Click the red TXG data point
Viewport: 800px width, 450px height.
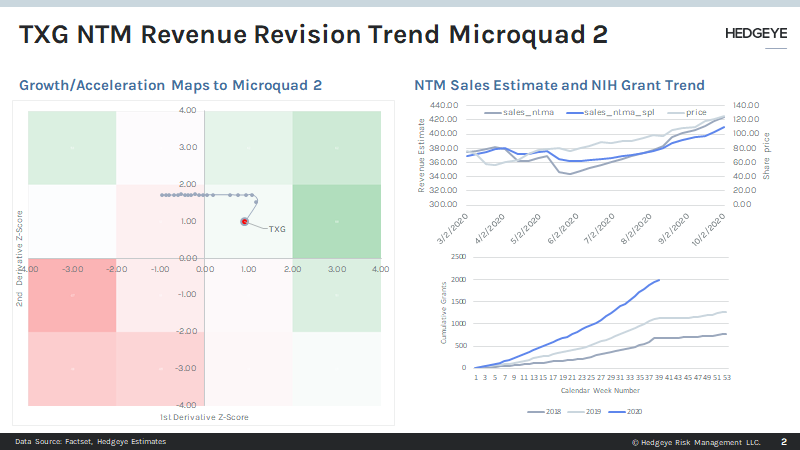(244, 221)
